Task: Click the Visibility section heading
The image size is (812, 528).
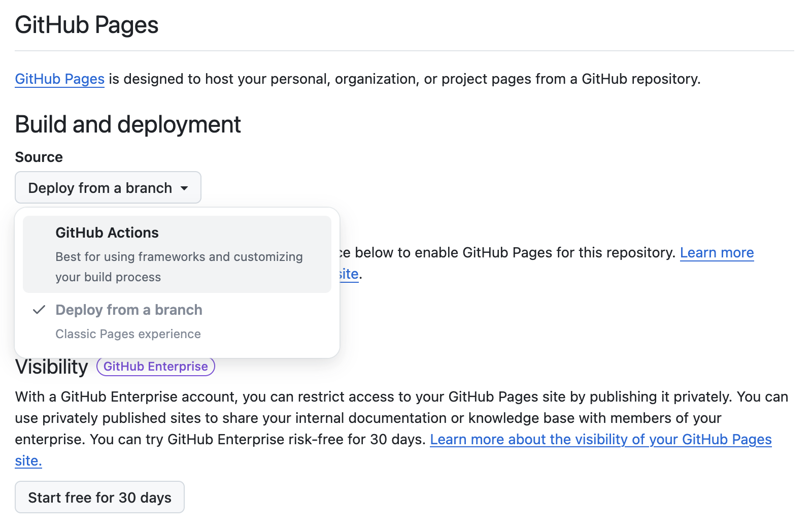Action: point(51,366)
